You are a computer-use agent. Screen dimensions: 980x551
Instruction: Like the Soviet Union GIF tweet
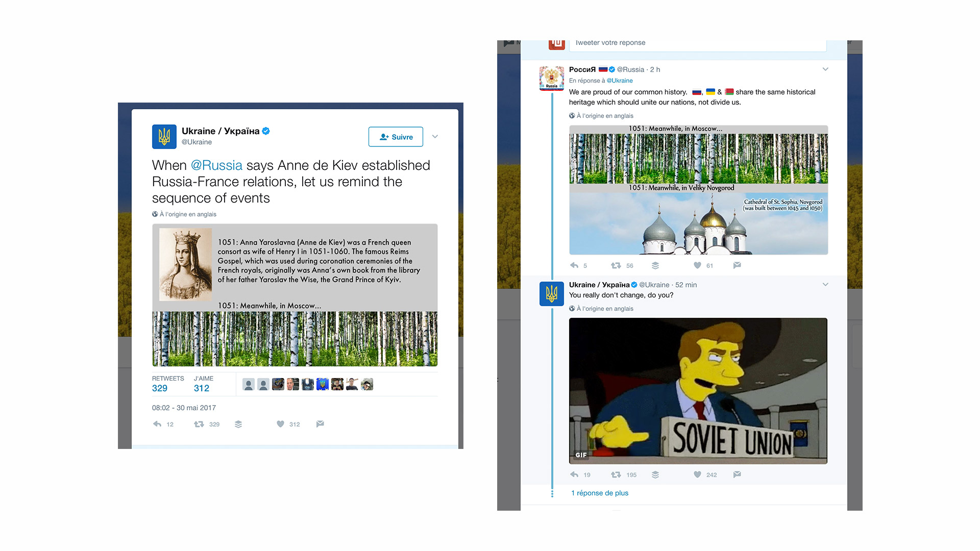(697, 474)
